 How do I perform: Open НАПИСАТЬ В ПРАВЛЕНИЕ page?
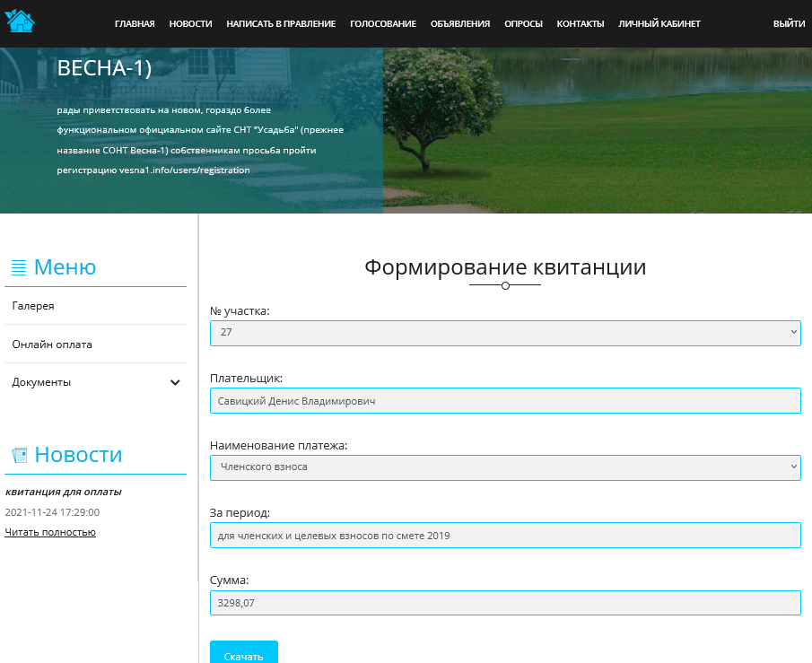pyautogui.click(x=281, y=24)
